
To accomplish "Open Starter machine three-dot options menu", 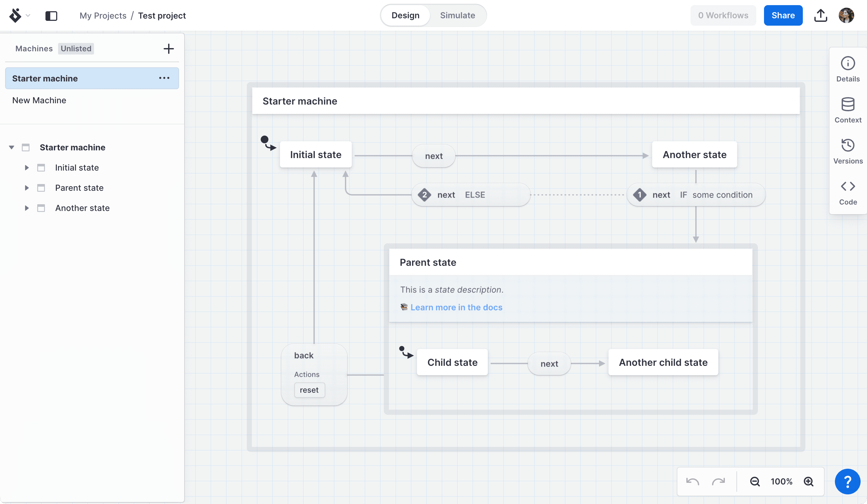I will 164,78.
